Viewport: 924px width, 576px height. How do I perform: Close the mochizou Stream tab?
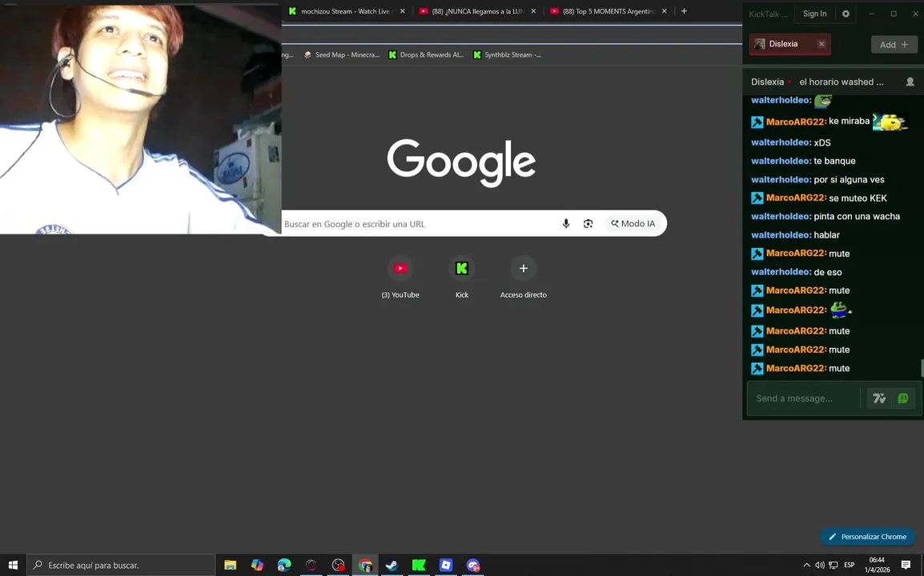click(403, 11)
